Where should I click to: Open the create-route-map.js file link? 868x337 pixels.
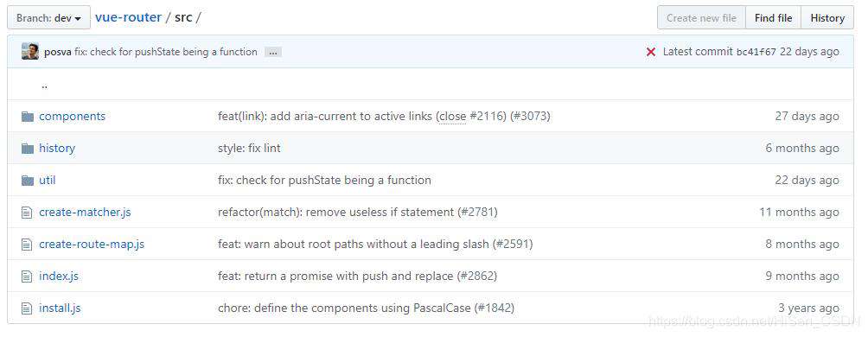(92, 244)
